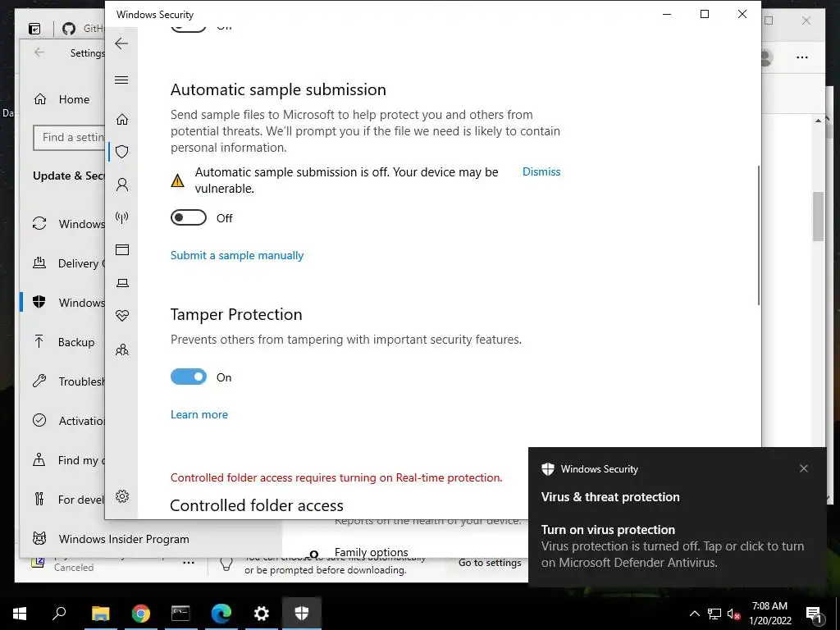Open Windows Start menu
Image resolution: width=840 pixels, height=630 pixels.
click(20, 613)
